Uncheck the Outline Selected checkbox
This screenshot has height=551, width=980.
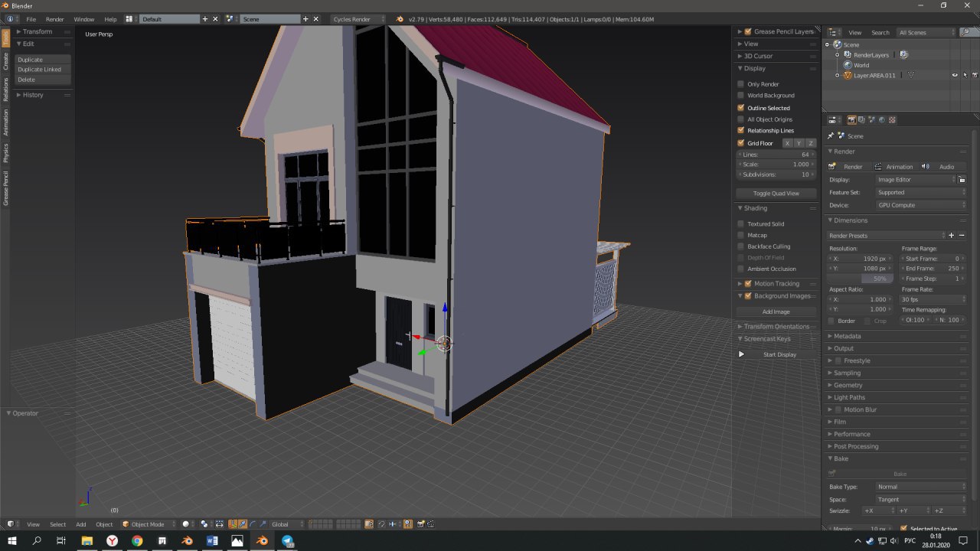click(740, 108)
